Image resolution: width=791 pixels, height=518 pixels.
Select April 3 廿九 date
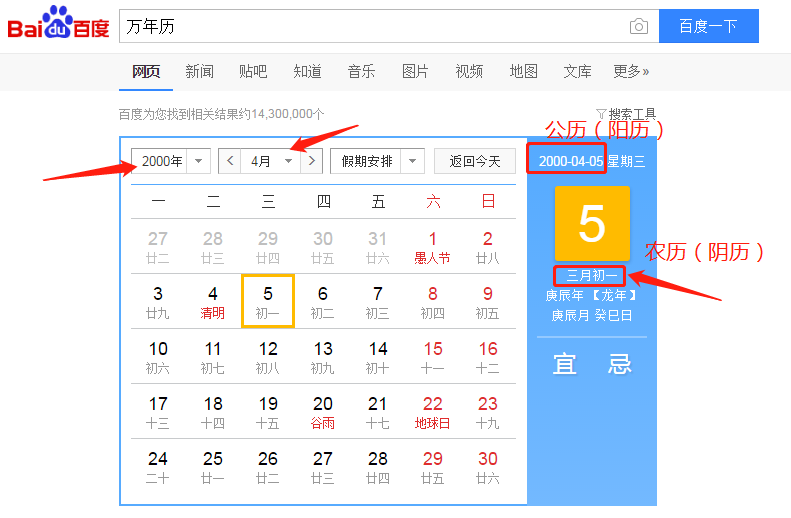click(x=158, y=302)
